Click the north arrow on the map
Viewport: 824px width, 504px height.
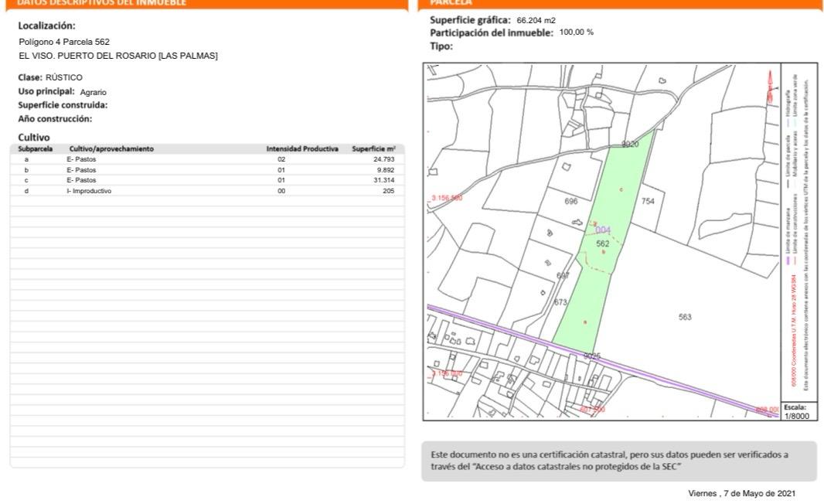click(x=770, y=86)
